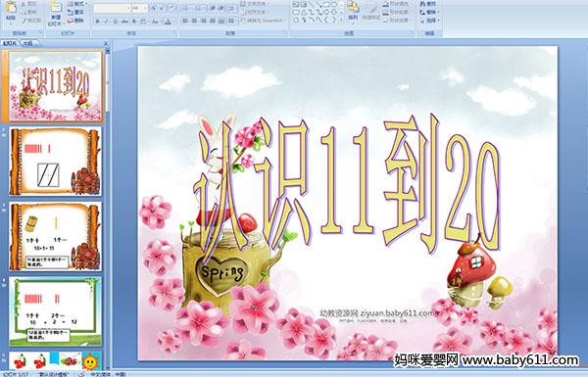Click the Paste icon in the clipboard group
Screen dimensions: 588x377
[x=11, y=11]
